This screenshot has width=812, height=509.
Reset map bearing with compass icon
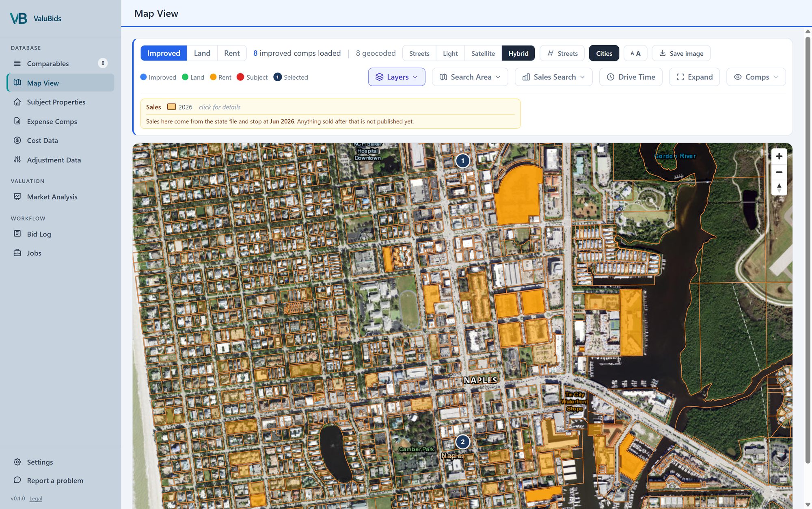pyautogui.click(x=779, y=188)
